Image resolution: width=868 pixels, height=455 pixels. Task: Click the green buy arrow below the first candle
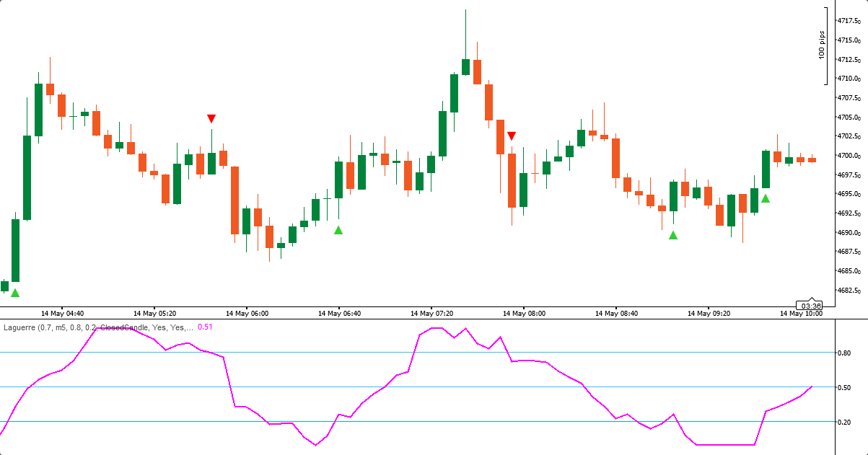pyautogui.click(x=15, y=292)
